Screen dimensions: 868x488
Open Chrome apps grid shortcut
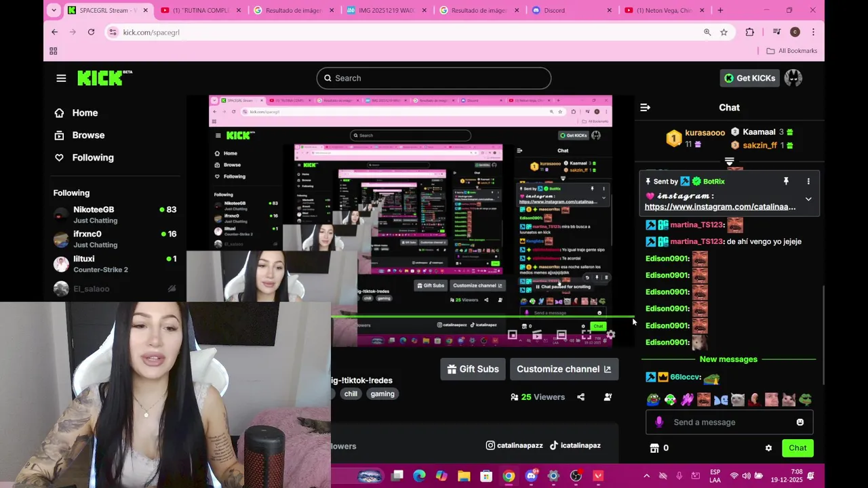(x=53, y=51)
